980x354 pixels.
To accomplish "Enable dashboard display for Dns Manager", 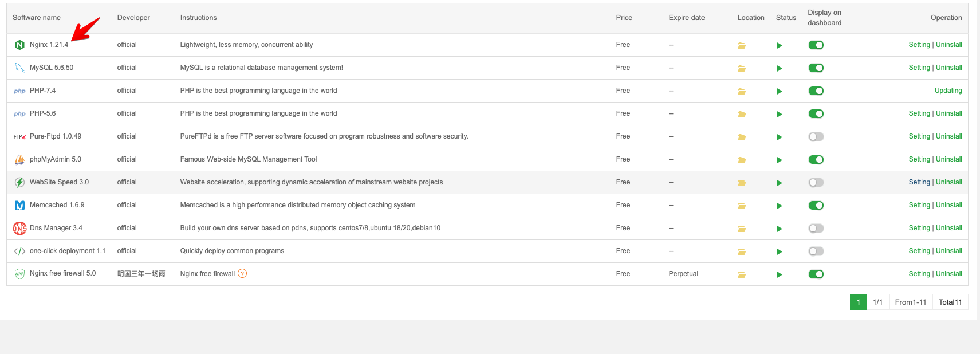I will (816, 229).
